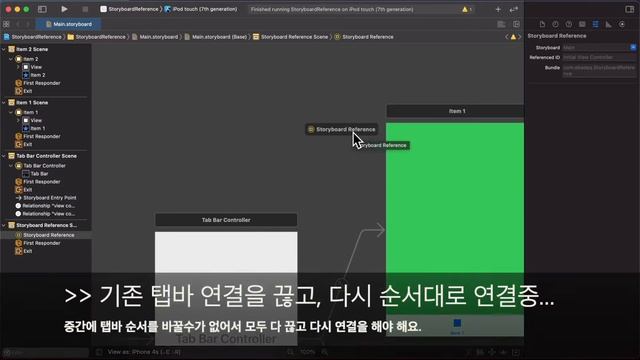Collapse the Item 2 Scene

pos(4,49)
